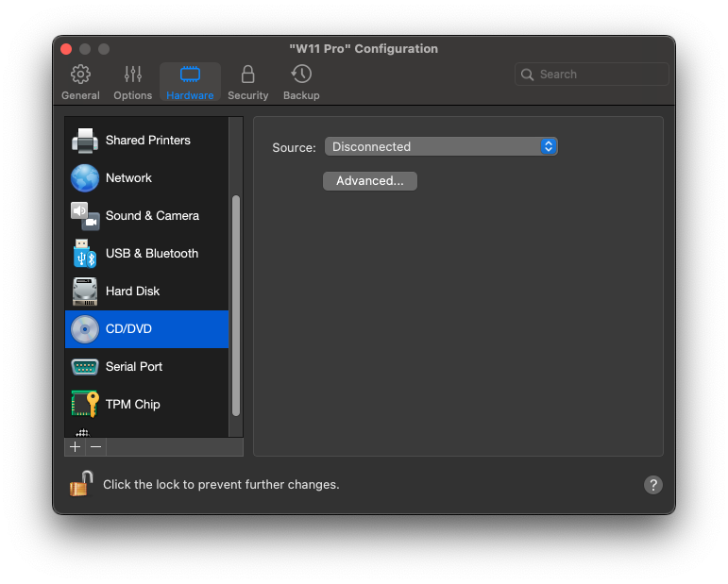
Task: Open the Backup tab
Action: tap(301, 82)
